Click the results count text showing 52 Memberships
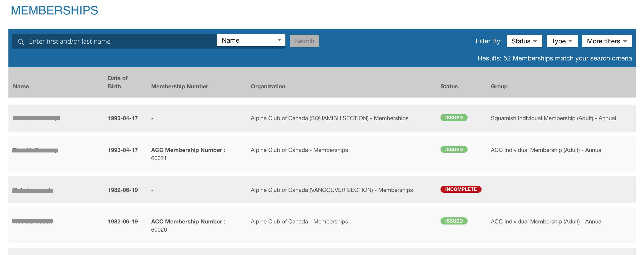Image resolution: width=644 pixels, height=255 pixels. coord(555,58)
